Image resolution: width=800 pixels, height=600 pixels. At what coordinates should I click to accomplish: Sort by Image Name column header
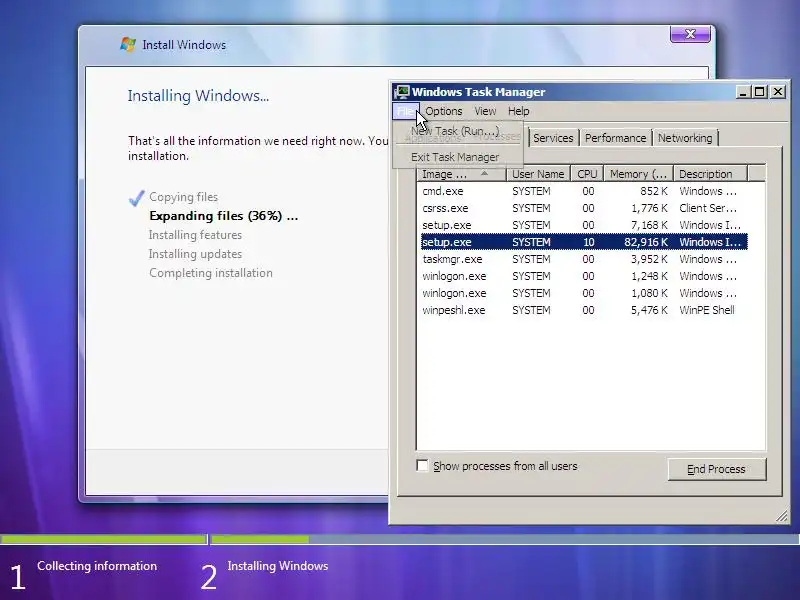(x=461, y=174)
